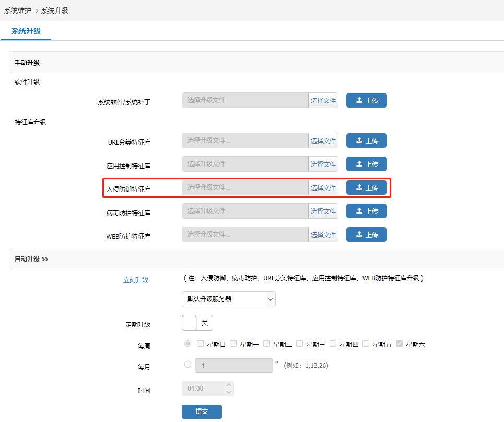Toggle the 定期升级 switch
This screenshot has width=504, height=422.
(197, 323)
